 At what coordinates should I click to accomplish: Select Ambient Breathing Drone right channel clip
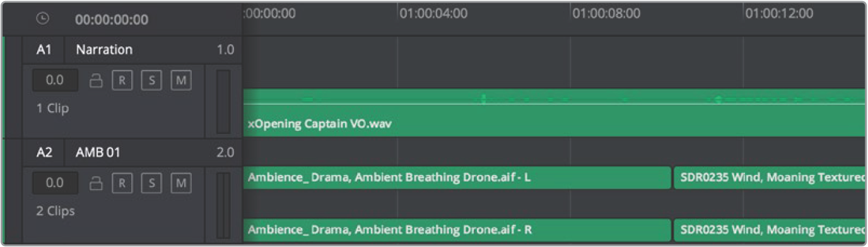tap(457, 230)
